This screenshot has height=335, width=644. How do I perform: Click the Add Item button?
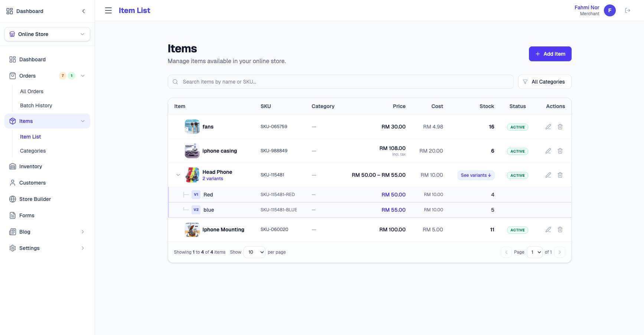(x=550, y=54)
